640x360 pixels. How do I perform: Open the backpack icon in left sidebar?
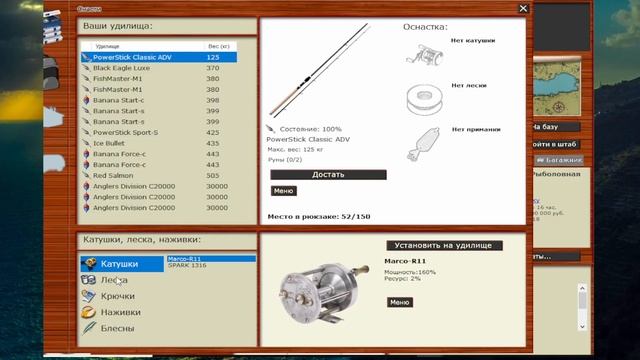coord(51,73)
